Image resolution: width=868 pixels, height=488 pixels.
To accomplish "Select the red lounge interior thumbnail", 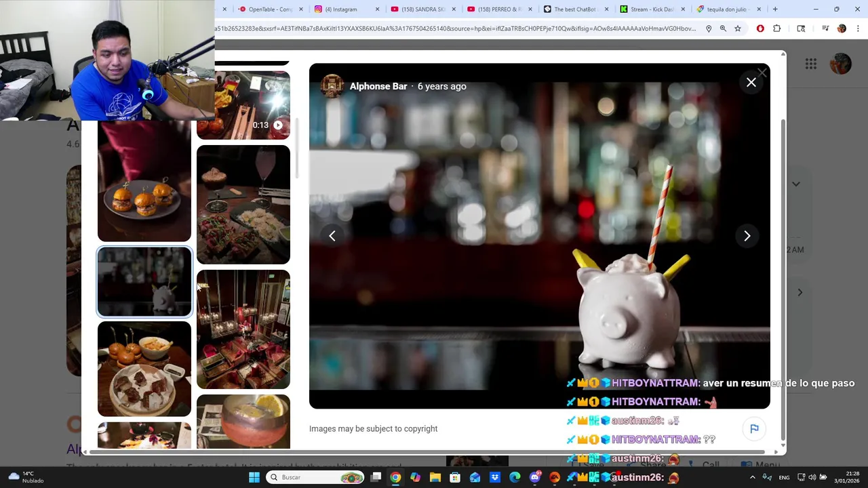I will tap(243, 329).
